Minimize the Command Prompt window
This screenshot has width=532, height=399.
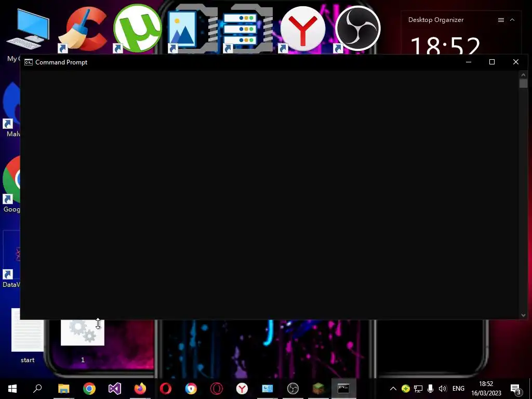(469, 62)
